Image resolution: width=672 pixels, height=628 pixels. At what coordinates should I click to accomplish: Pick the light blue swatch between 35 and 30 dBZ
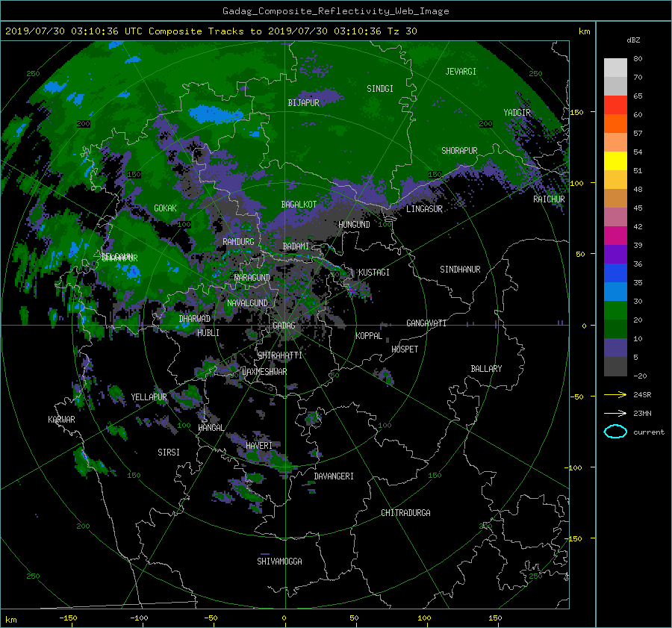(615, 292)
